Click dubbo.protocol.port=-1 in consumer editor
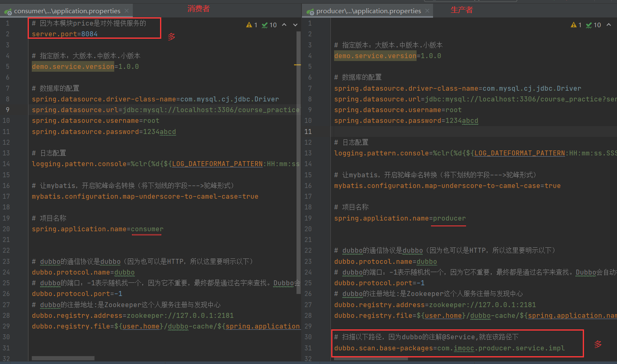This screenshot has height=364, width=617. tap(77, 294)
